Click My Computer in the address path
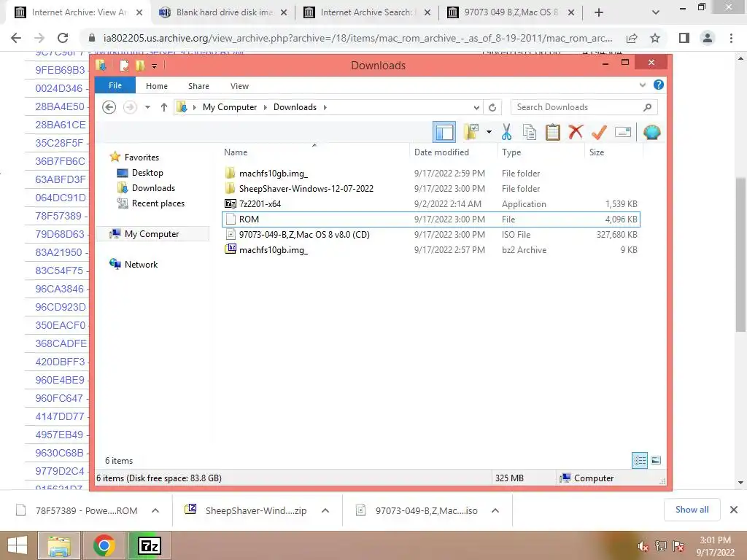Screen dimensions: 747x560 click(x=230, y=107)
